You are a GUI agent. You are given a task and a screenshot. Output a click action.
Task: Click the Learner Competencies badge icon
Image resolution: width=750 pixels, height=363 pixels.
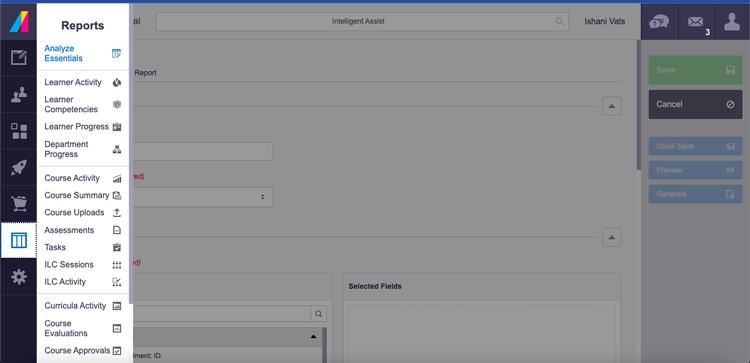click(x=117, y=105)
